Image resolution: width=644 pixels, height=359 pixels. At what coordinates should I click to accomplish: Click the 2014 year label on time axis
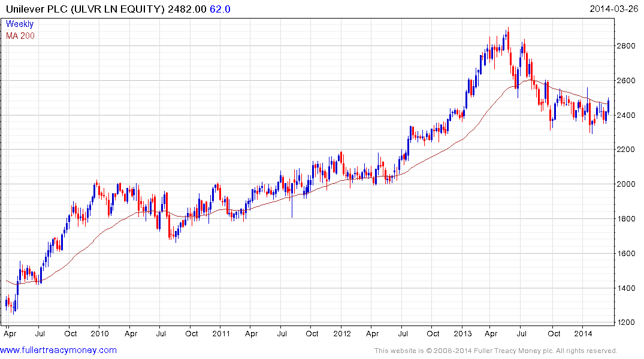(583, 333)
